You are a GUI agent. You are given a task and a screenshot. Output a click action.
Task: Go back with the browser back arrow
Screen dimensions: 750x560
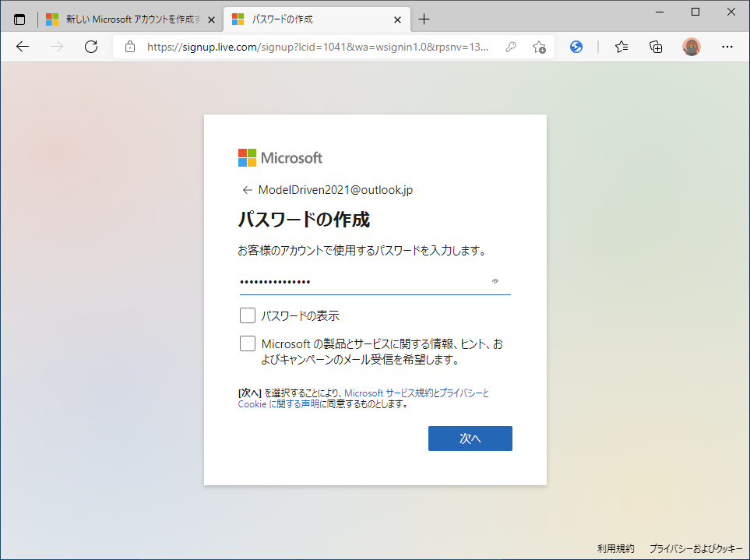point(23,47)
